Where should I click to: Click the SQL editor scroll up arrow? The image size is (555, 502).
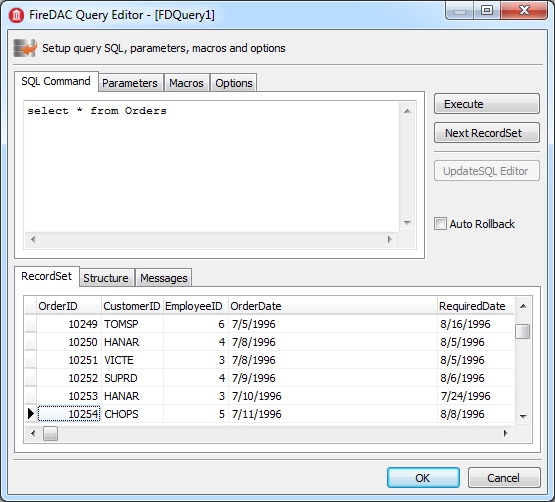click(x=407, y=111)
